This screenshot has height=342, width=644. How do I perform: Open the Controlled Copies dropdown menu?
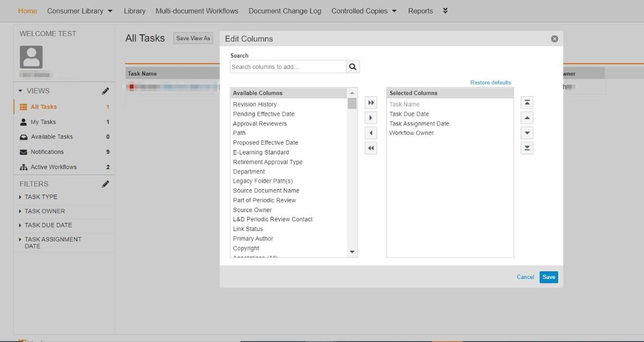(x=364, y=11)
